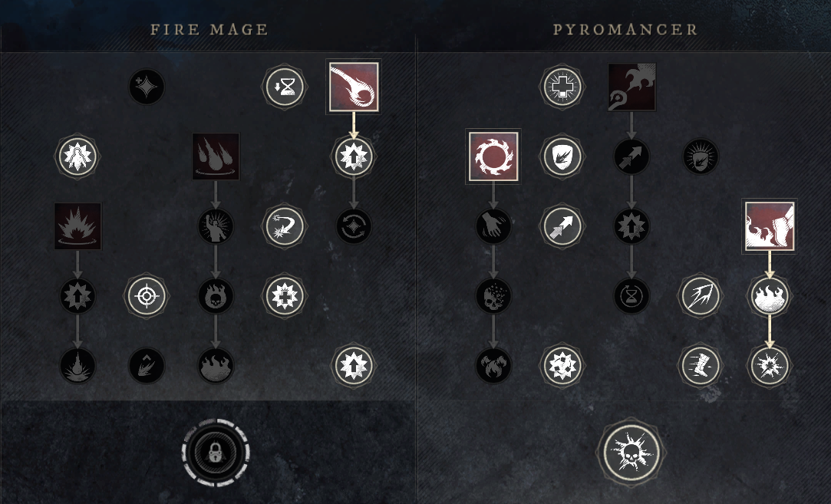This screenshot has height=504, width=831.
Task: Click the fire staff flamethrower ability icon
Action: click(631, 87)
